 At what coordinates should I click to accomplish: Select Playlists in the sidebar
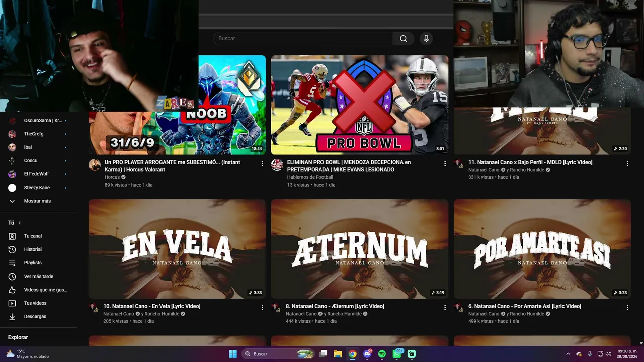tap(33, 263)
